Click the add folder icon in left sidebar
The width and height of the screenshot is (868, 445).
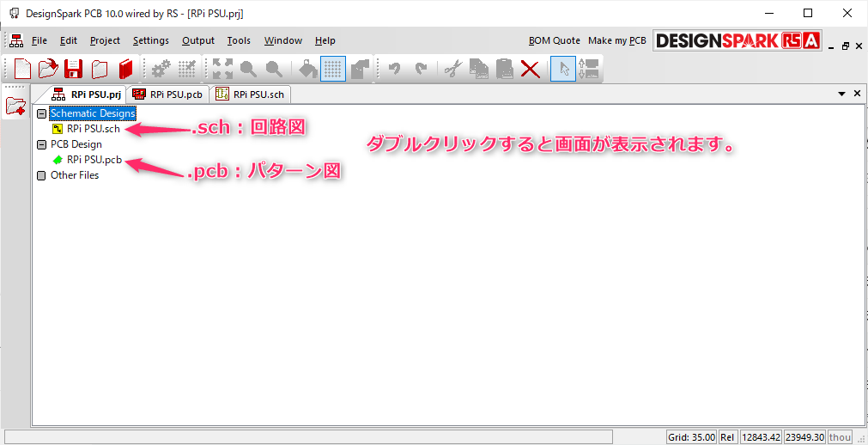[15, 106]
